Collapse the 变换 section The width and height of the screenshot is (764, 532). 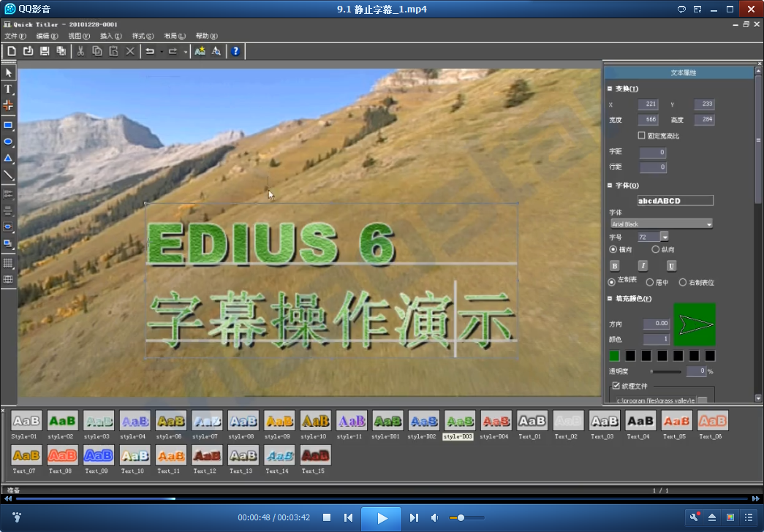click(610, 88)
